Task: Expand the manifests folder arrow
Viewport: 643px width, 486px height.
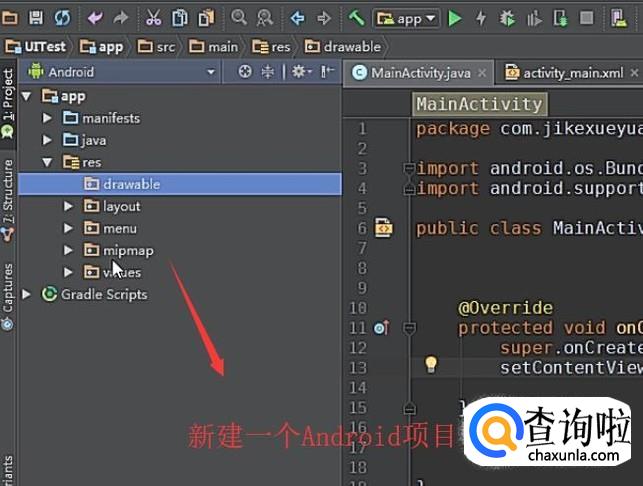Action: pyautogui.click(x=47, y=118)
